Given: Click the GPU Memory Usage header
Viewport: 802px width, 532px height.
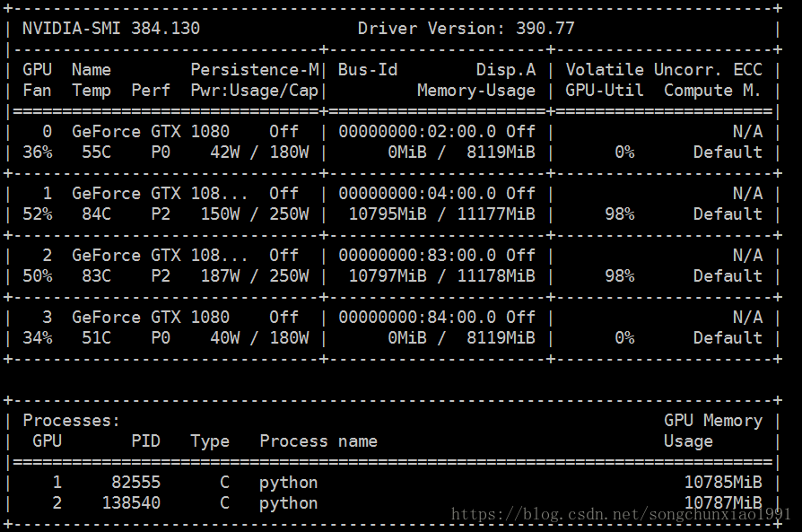Looking at the screenshot, I should (x=713, y=431).
